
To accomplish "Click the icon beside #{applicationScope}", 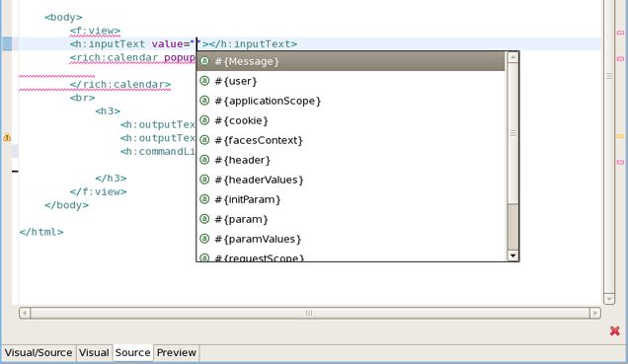I will tap(204, 101).
